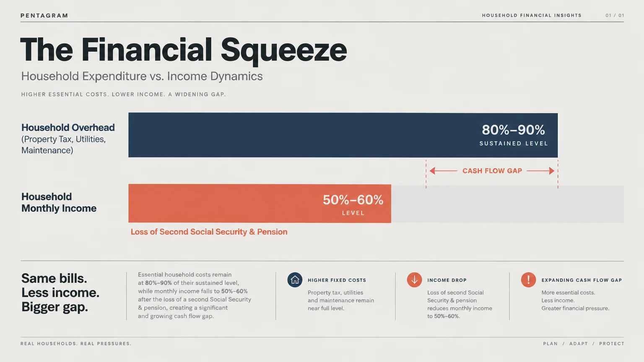This screenshot has height=362, width=644.
Task: Click the navy Household Overhead bar
Action: point(343,135)
